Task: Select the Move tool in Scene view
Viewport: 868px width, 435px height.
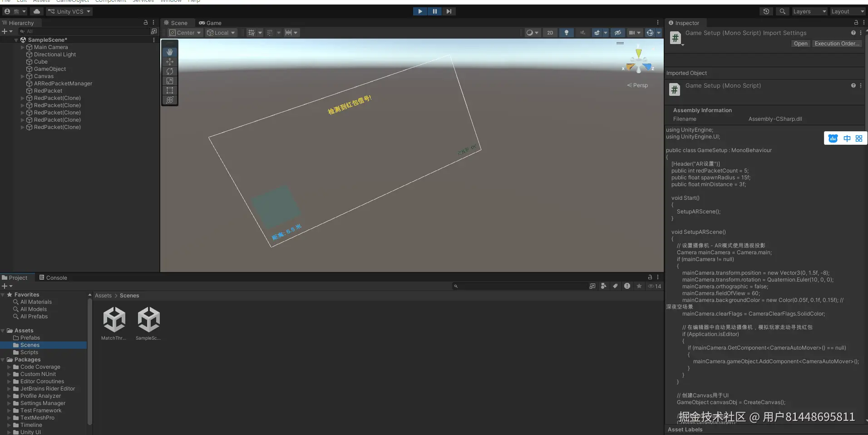Action: [170, 62]
